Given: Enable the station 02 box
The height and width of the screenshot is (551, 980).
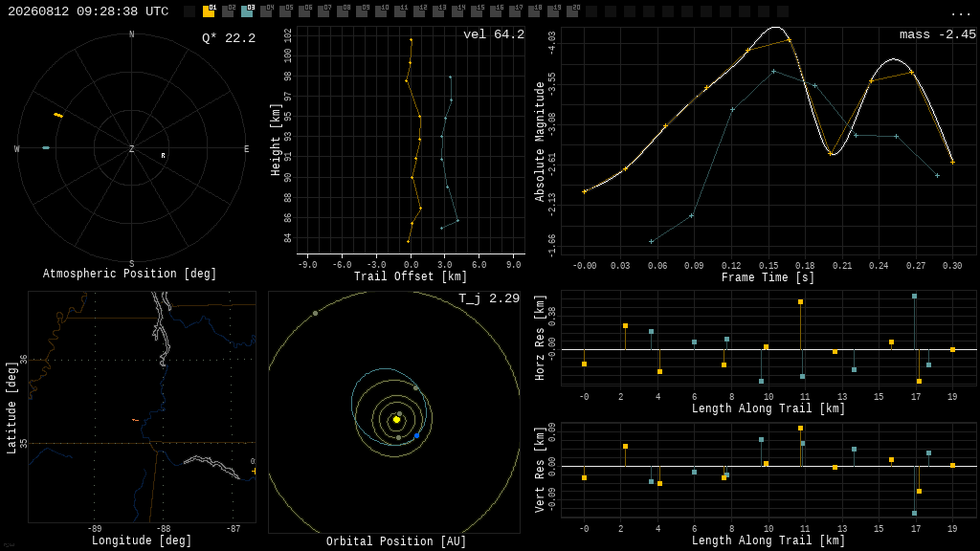Looking at the screenshot, I should 228,11.
